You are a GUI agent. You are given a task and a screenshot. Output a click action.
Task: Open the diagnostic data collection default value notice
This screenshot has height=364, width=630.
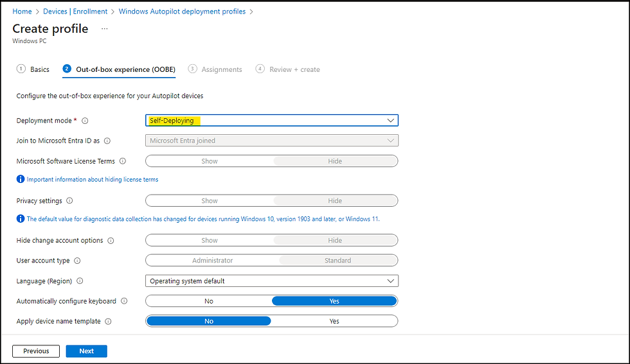(203, 219)
